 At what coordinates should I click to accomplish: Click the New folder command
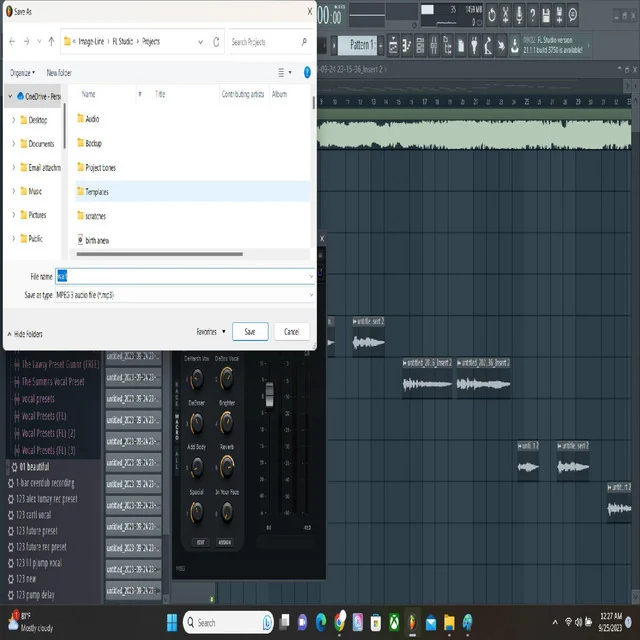[x=59, y=73]
